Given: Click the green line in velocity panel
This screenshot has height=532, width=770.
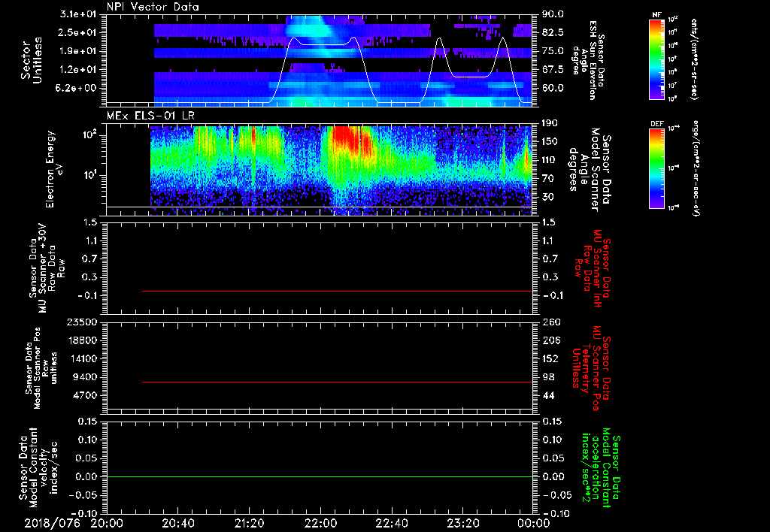Looking at the screenshot, I should 319,476.
